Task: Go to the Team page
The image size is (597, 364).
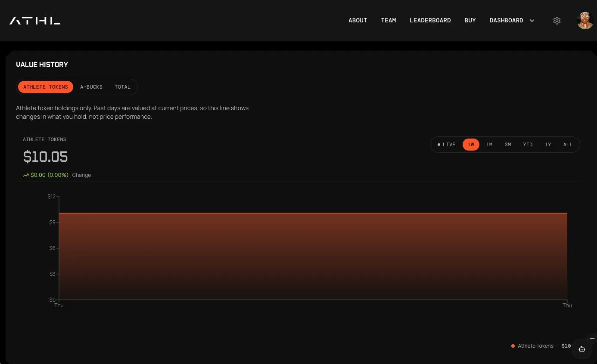Action: (x=389, y=21)
